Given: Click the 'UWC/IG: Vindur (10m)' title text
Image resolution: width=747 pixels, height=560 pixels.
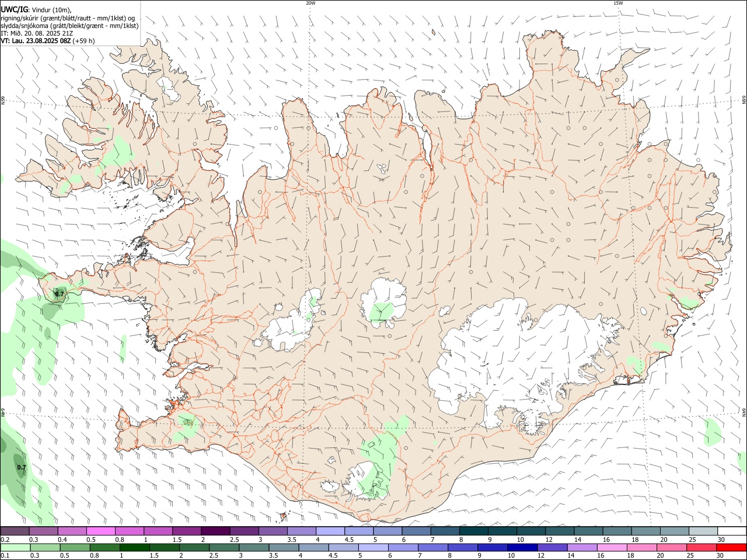Looking at the screenshot, I should coord(36,9).
